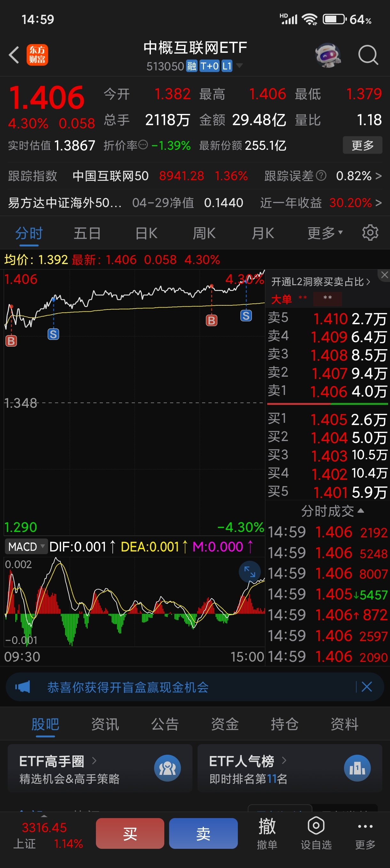Open the ETF人气榜 chart icon
The image size is (390, 868).
click(x=357, y=768)
